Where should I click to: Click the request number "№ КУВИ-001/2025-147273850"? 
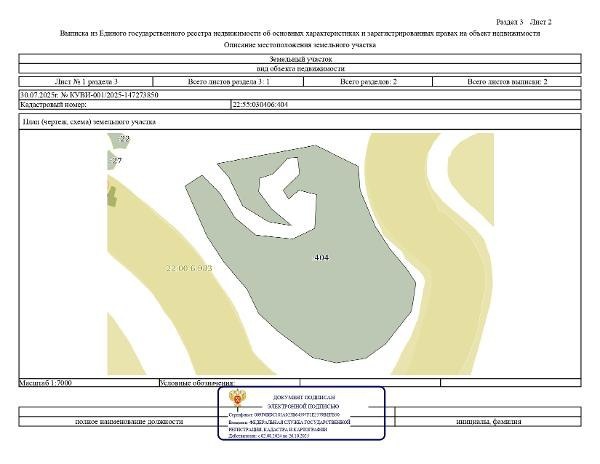pyautogui.click(x=109, y=95)
